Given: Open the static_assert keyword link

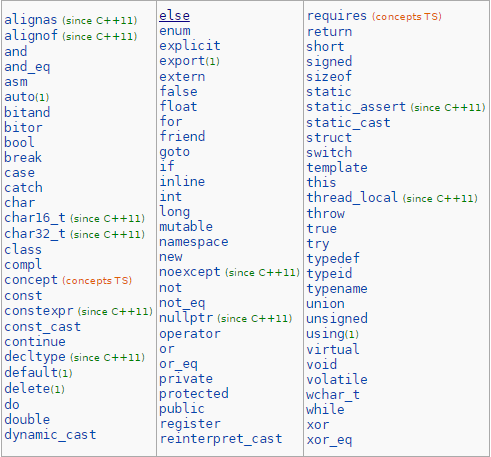Looking at the screenshot, I should click(356, 107).
